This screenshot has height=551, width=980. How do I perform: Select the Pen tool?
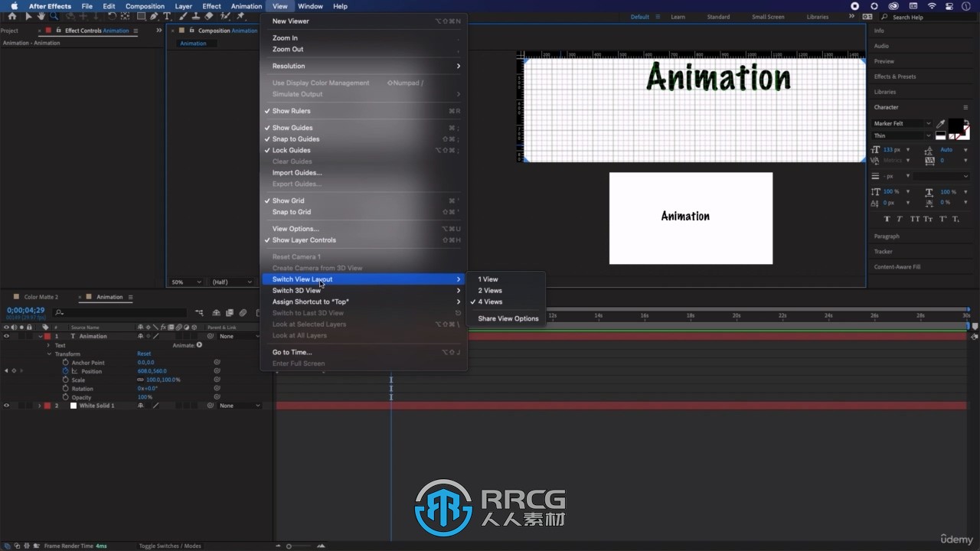[154, 16]
